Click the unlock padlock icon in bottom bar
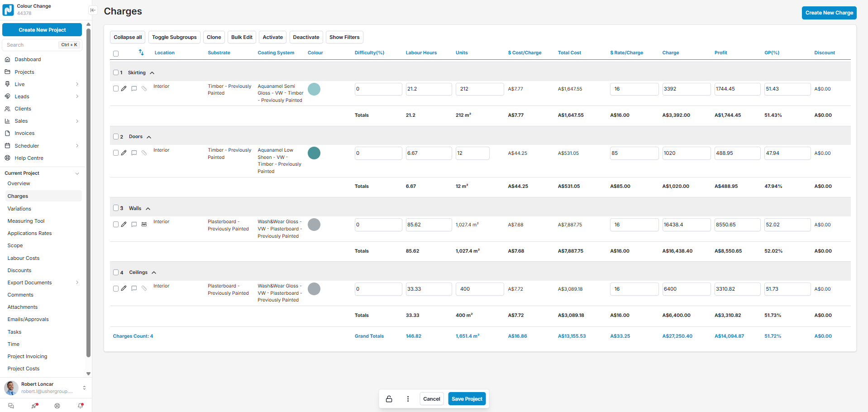Screen dimensions: 868x412 (389, 399)
